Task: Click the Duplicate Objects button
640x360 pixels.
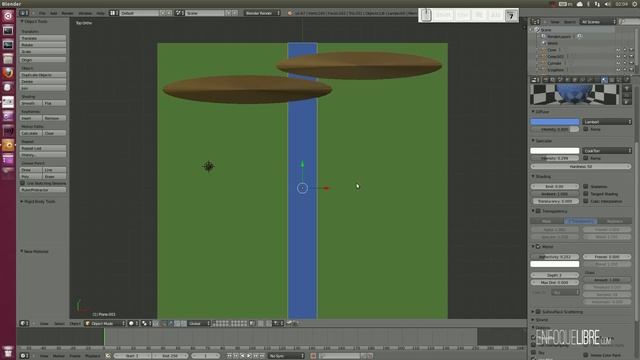Action: click(43, 75)
